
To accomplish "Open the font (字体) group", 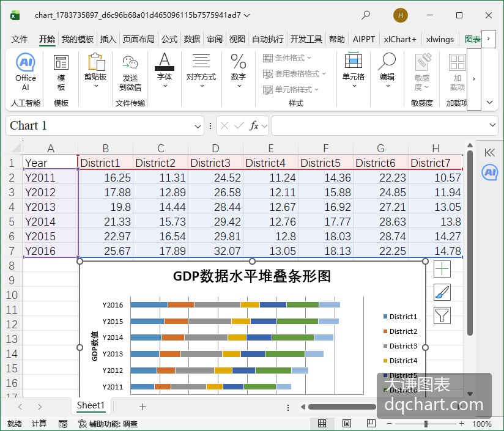I will [165, 71].
